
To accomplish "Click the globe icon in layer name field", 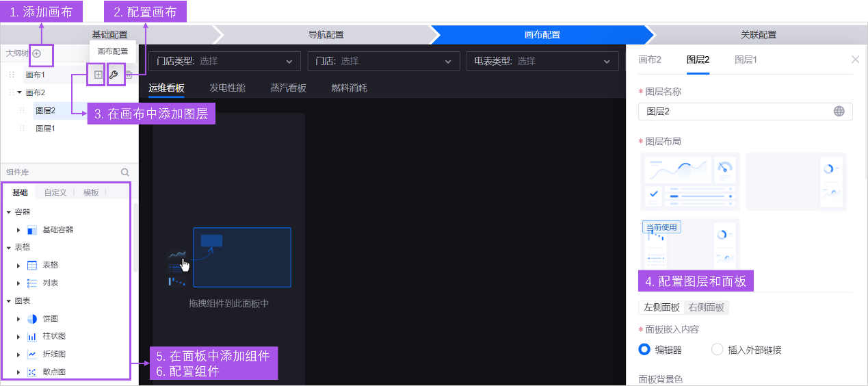I will tap(839, 112).
